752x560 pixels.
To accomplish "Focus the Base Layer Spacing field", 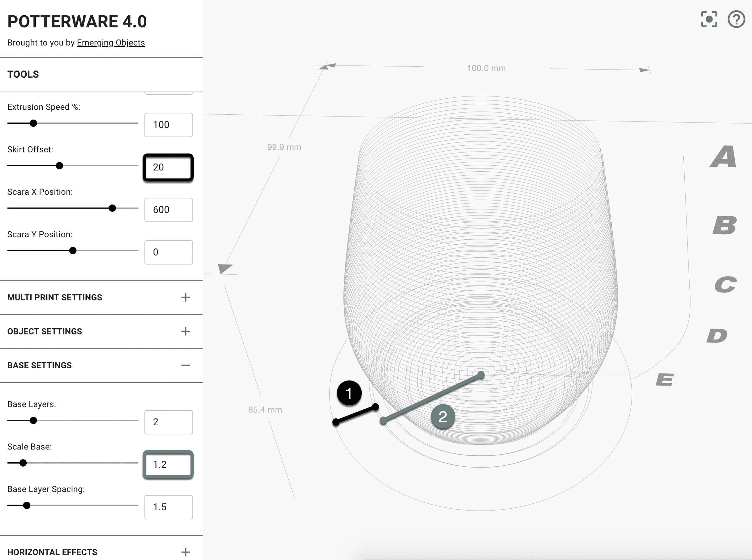I will click(x=169, y=507).
